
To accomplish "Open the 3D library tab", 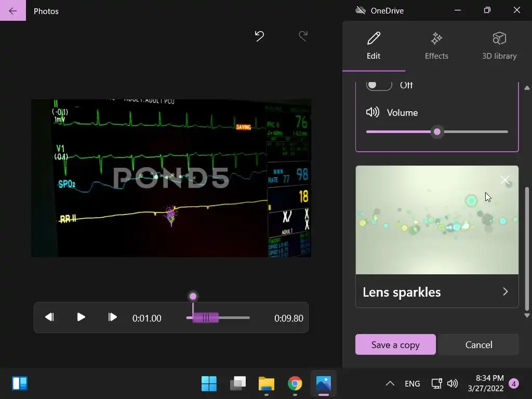I will pyautogui.click(x=499, y=46).
